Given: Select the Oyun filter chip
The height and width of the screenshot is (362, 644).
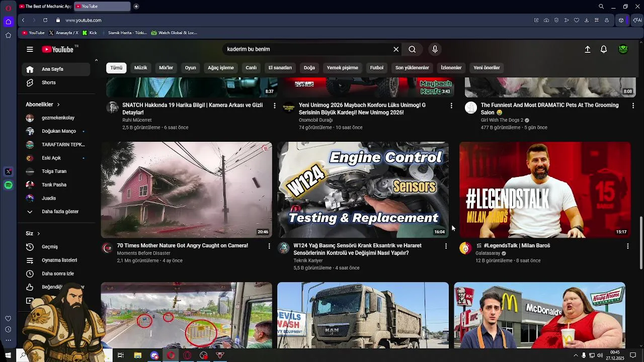Looking at the screenshot, I should [190, 68].
